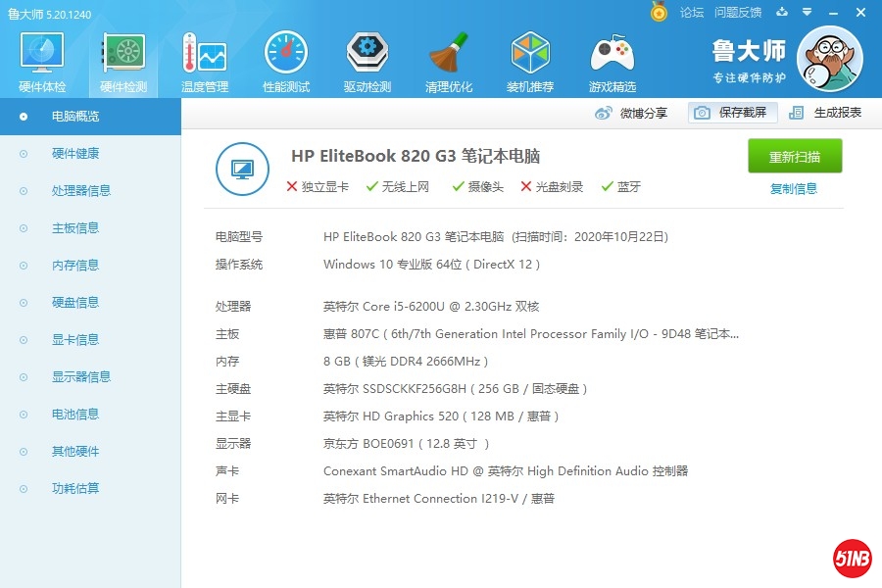The image size is (882, 588).
Task: Click 保存截屏 screenshot button
Action: [x=732, y=113]
